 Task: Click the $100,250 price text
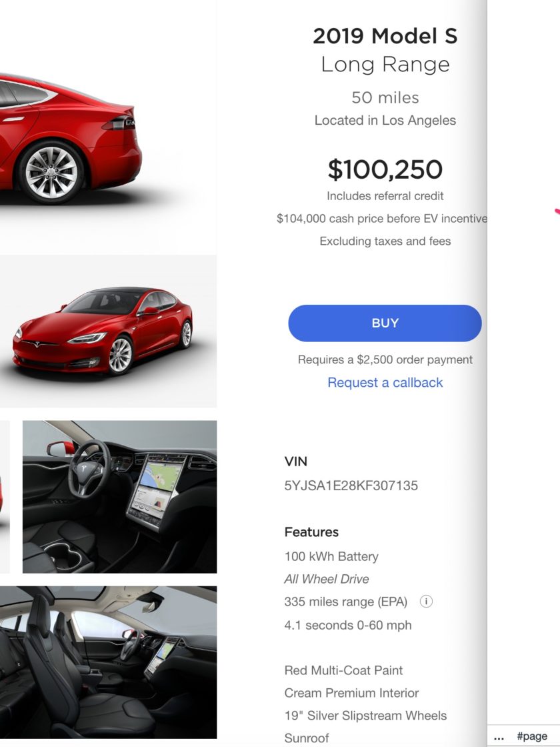385,169
